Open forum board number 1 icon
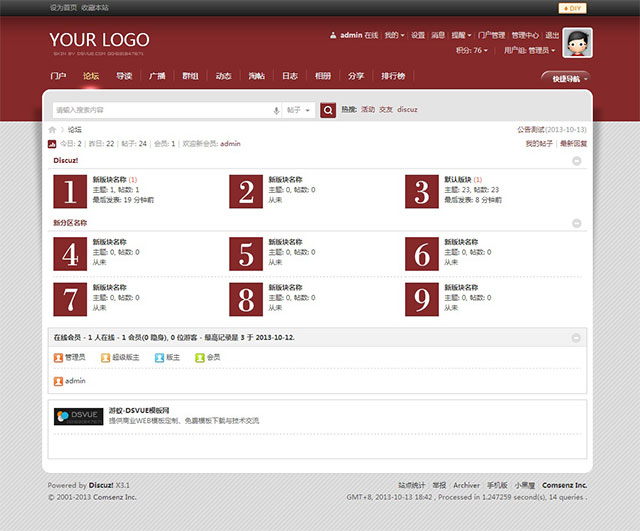 coord(68,191)
